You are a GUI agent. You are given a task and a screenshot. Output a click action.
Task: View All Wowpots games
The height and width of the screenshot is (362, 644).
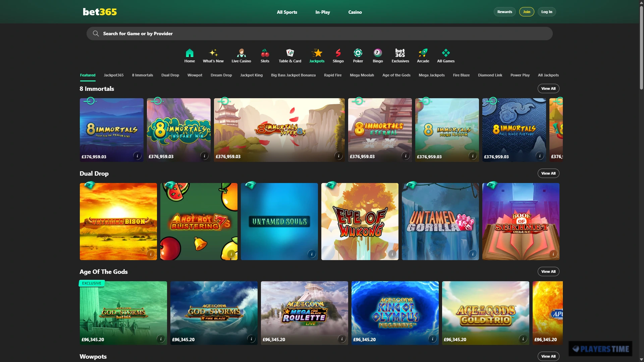pyautogui.click(x=548, y=356)
